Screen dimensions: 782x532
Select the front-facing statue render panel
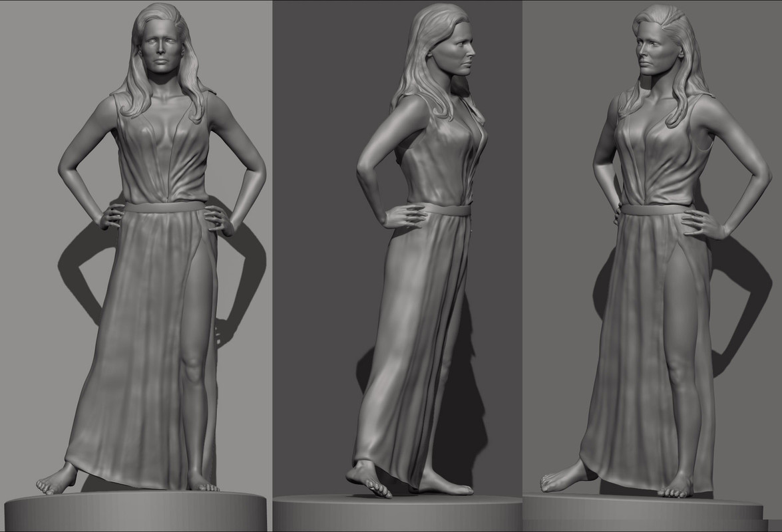(x=136, y=266)
